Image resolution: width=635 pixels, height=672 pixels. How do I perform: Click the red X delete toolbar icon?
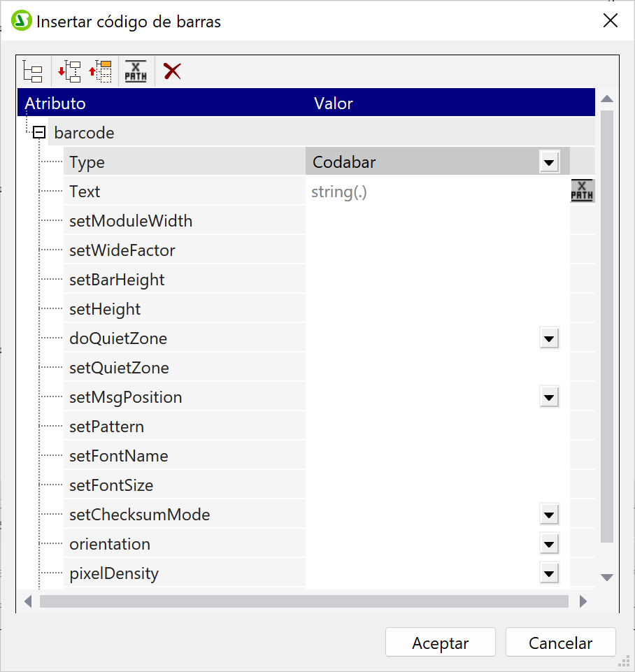pos(172,71)
